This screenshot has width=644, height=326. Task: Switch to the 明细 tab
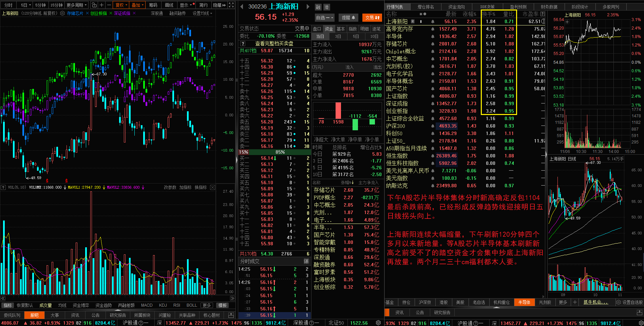tap(364, 29)
